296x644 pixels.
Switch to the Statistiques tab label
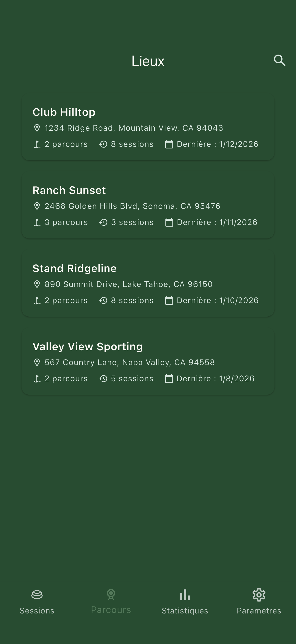(185, 611)
